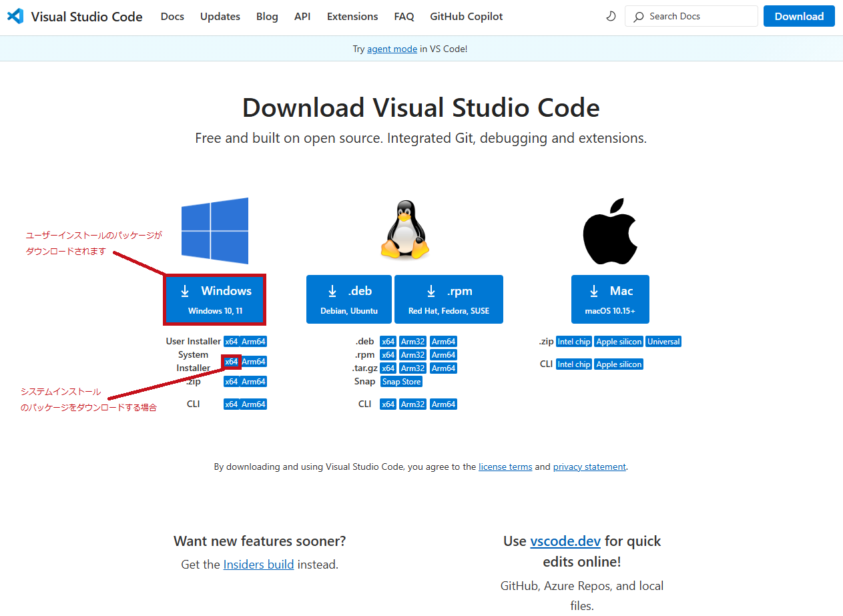Click the 'Want new features sooner?' heading
Screen dimensions: 843x616
pyautogui.click(x=260, y=541)
